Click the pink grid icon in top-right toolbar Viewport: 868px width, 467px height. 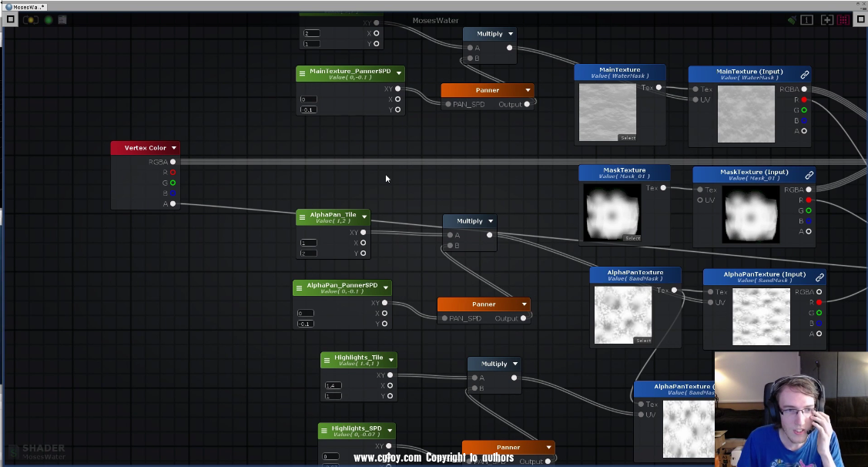coord(844,20)
